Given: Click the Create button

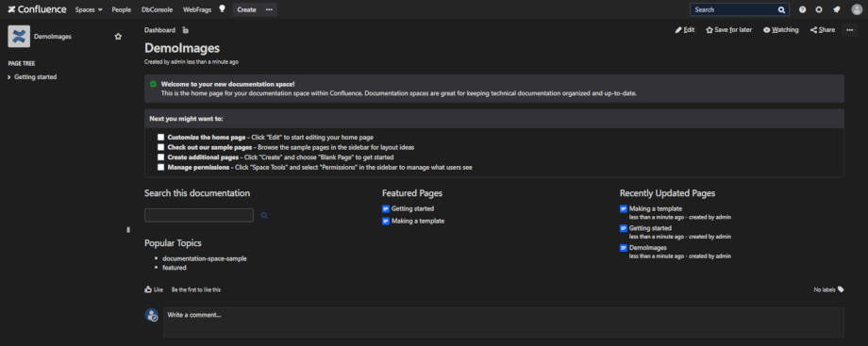Looking at the screenshot, I should point(247,9).
